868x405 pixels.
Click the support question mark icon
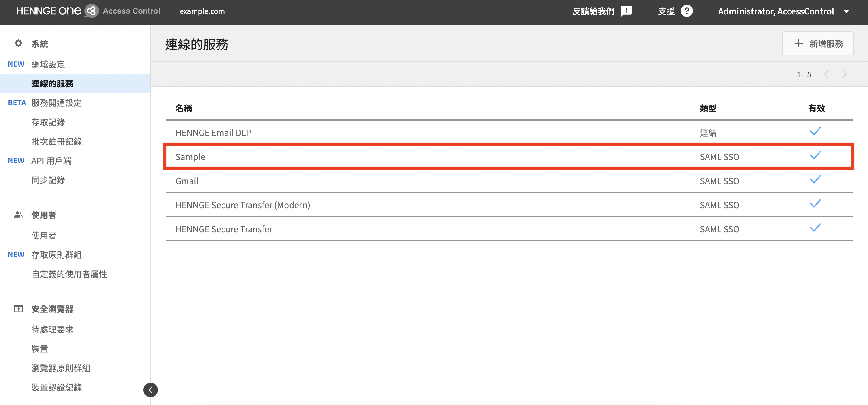[687, 11]
